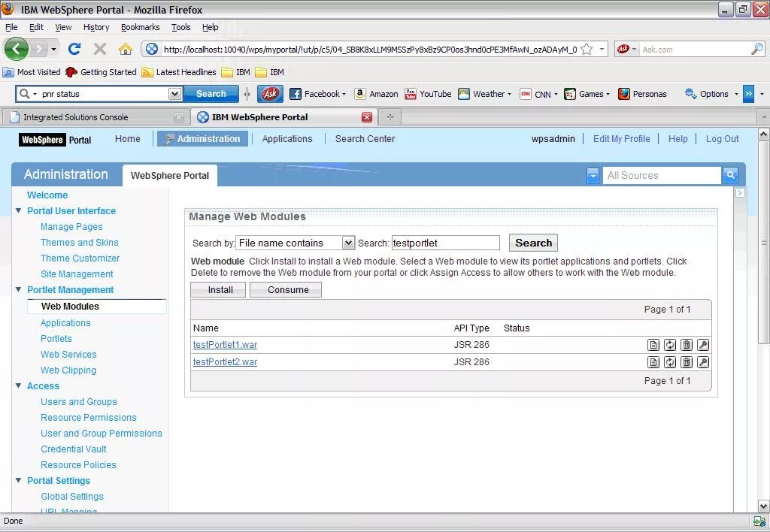Click the view icon for testPortlet1.war
The height and width of the screenshot is (532, 770).
(653, 345)
